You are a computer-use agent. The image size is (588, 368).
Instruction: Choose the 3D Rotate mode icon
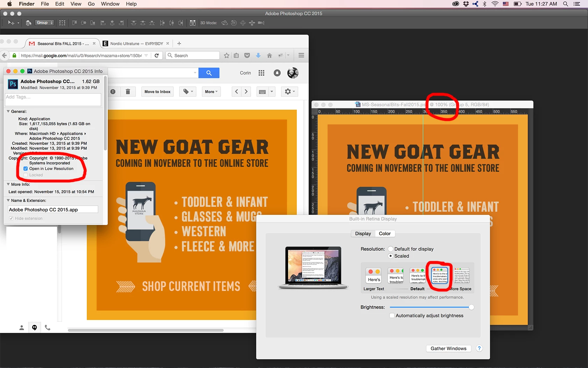pos(225,23)
